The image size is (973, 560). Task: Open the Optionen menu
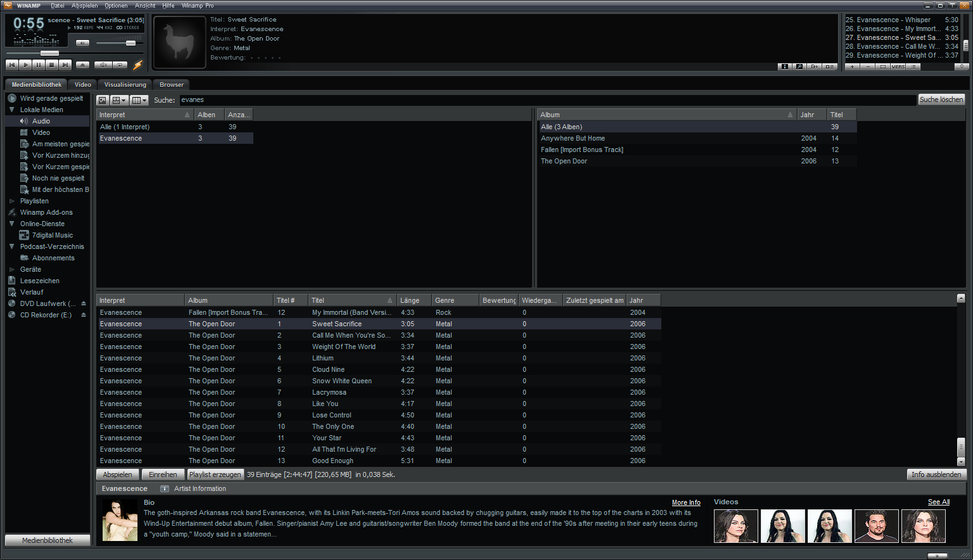pos(116,6)
